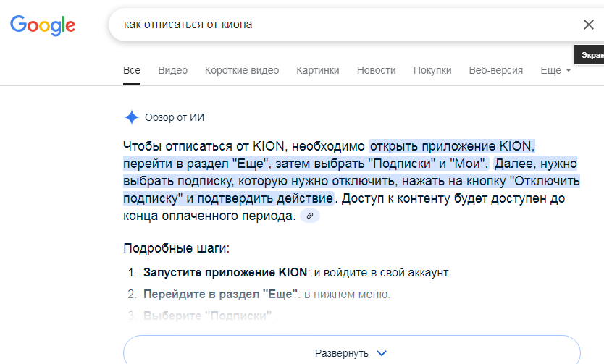Switch to the Видео tab

(x=172, y=70)
